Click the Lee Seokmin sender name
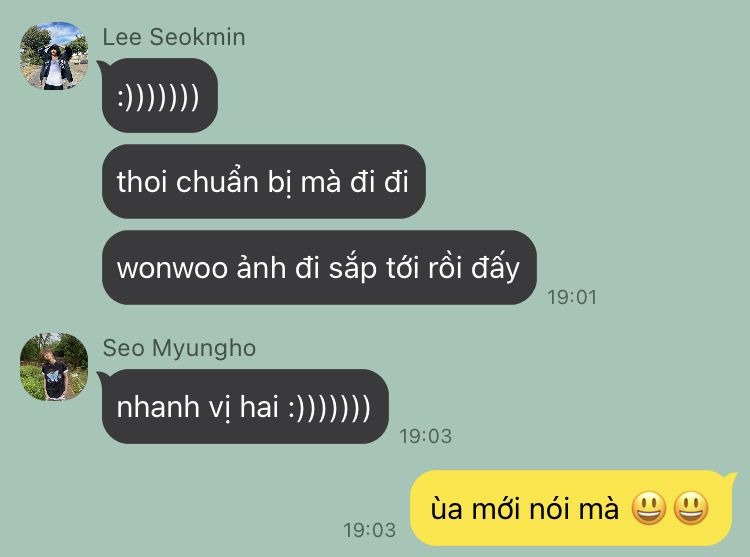This screenshot has height=557, width=750. (x=174, y=37)
